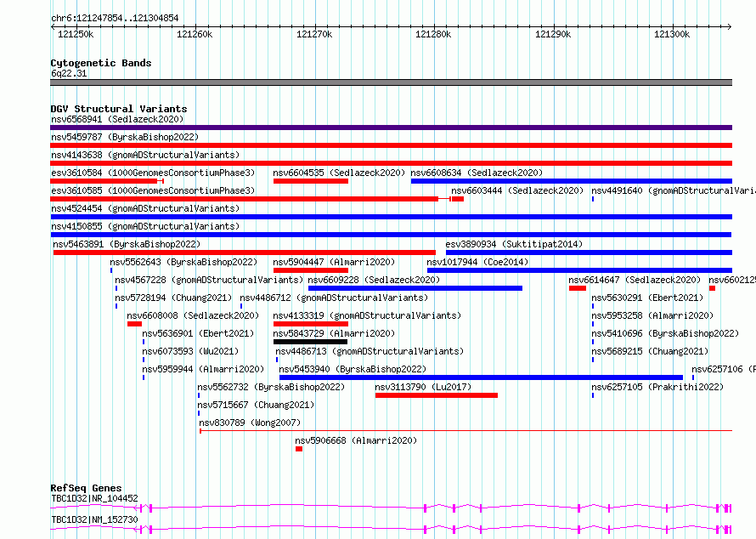Screen dimensions: 756x539
Task: Click nsv5906668 (Almarri2020) label
Action: pos(356,440)
